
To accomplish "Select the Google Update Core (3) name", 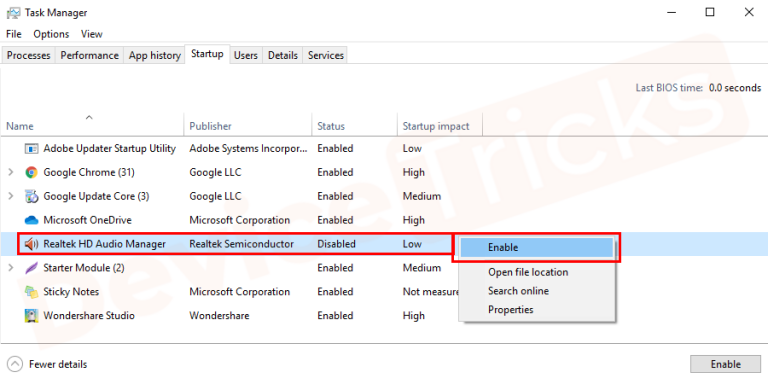I will [96, 196].
